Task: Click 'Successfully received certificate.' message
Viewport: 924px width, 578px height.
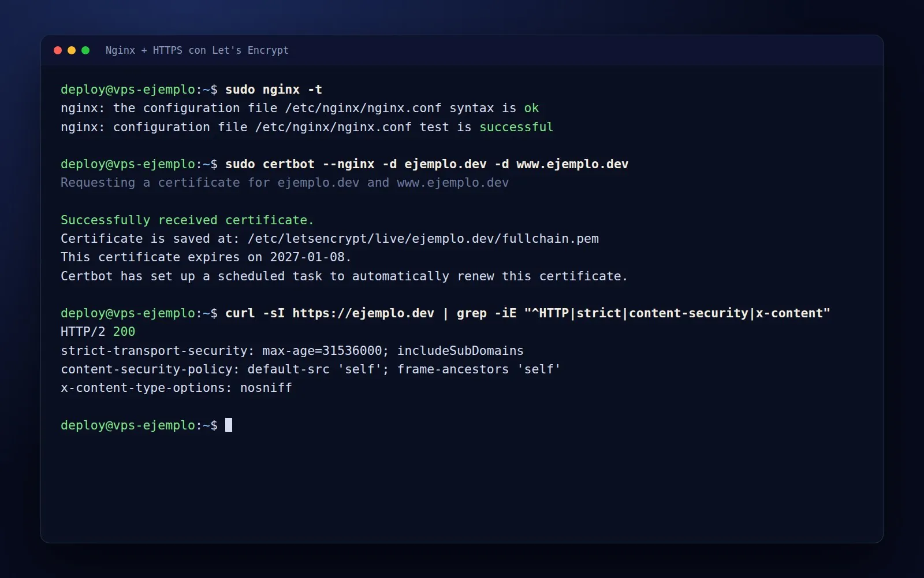Action: (x=187, y=220)
